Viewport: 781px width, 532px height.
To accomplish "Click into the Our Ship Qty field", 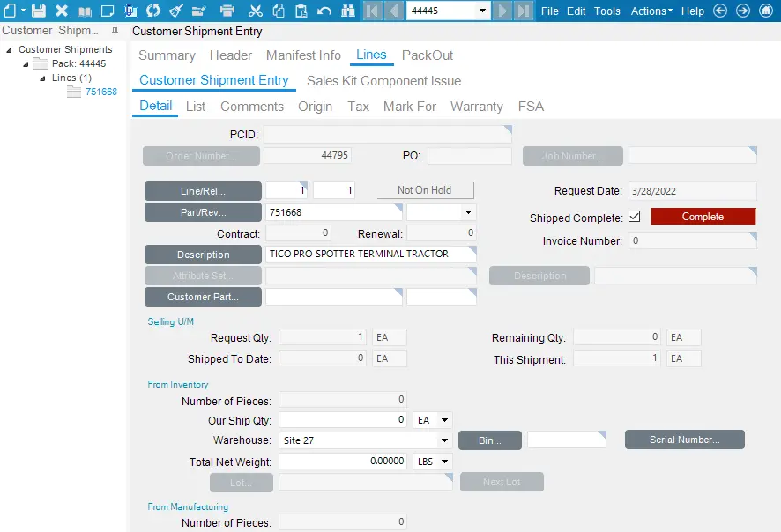I will 343,420.
